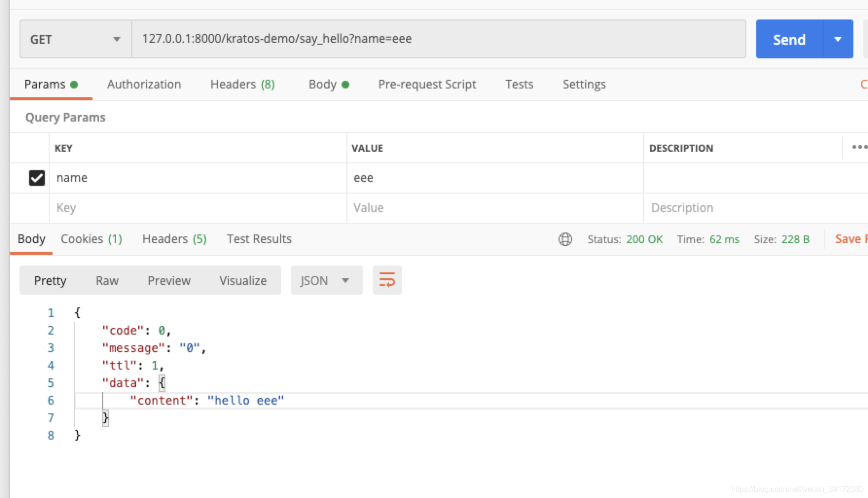Click the 'name' key cell
The height and width of the screenshot is (498, 868).
click(198, 178)
